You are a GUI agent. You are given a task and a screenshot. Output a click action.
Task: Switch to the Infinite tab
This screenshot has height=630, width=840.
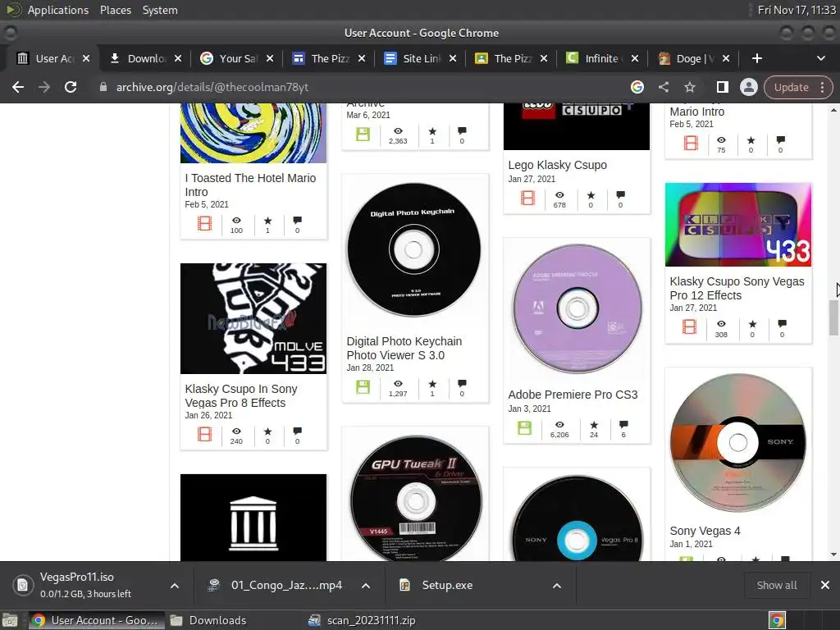pos(603,58)
